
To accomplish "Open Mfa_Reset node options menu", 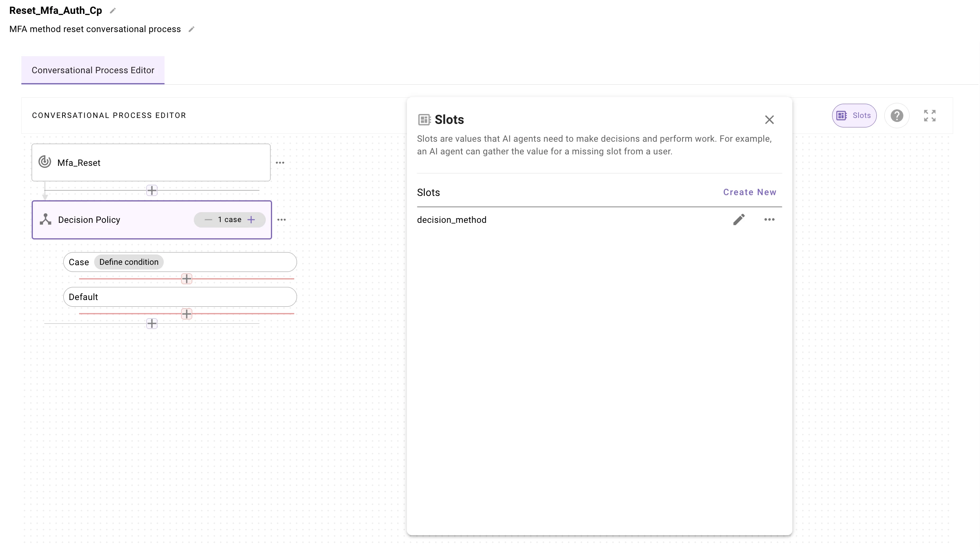I will (x=280, y=163).
